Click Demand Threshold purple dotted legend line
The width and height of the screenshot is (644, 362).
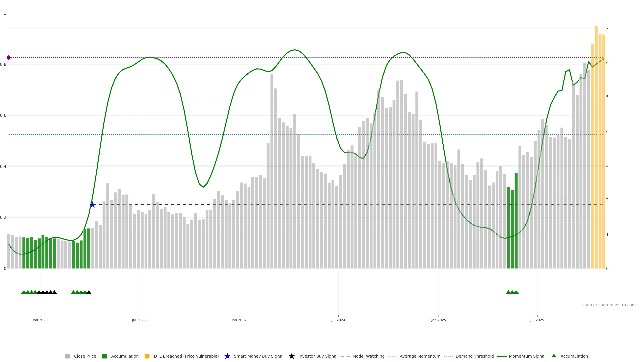click(448, 356)
